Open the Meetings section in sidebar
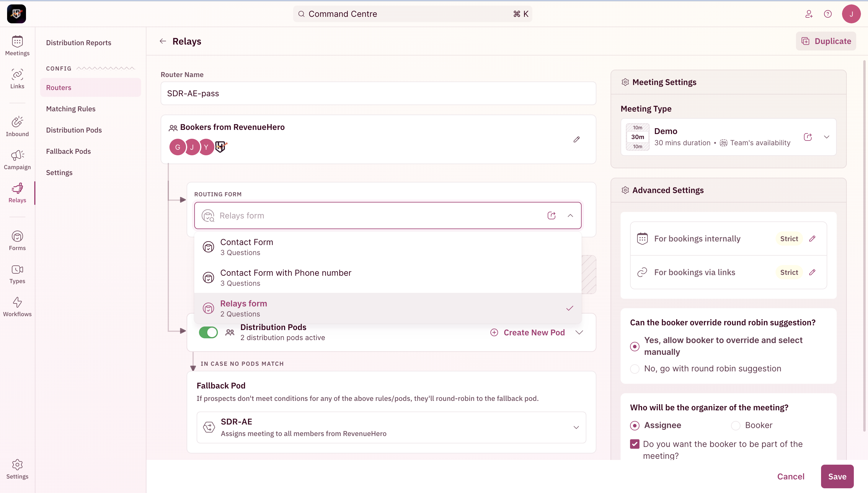 (x=17, y=46)
